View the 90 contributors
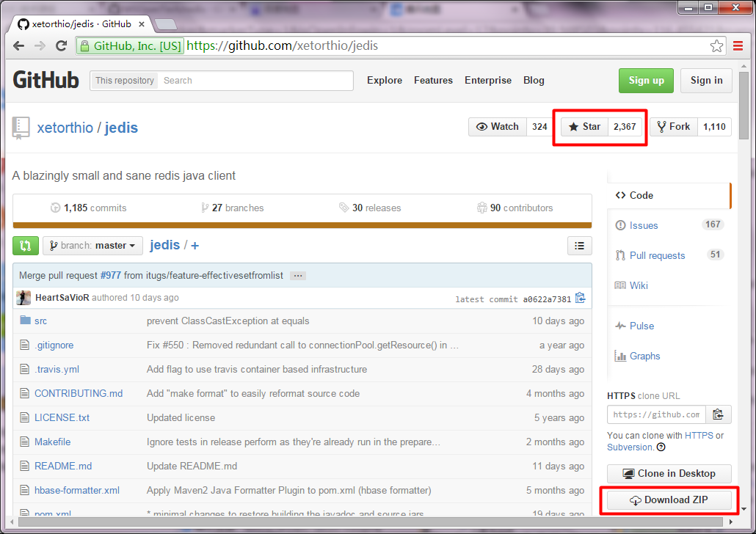 pyautogui.click(x=515, y=208)
